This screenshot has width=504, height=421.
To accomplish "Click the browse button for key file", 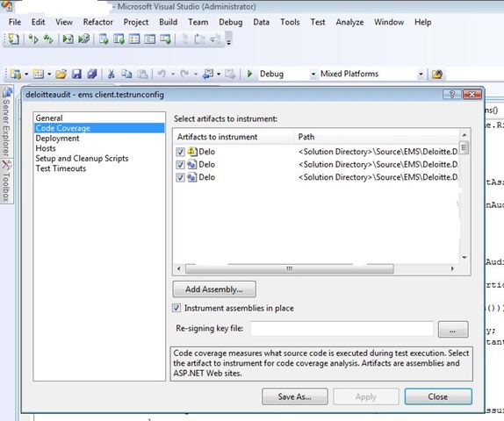I will coord(453,330).
